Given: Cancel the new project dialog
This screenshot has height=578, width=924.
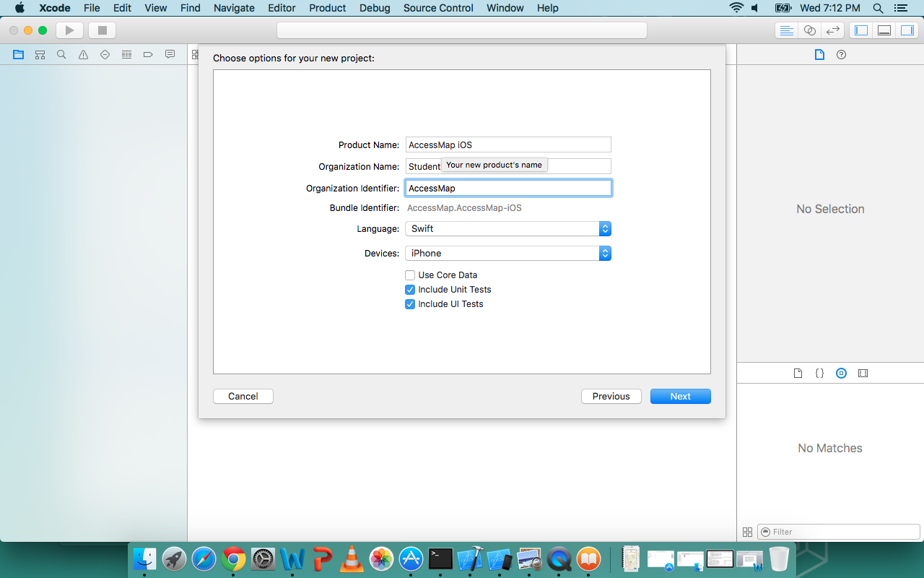Looking at the screenshot, I should [x=243, y=396].
